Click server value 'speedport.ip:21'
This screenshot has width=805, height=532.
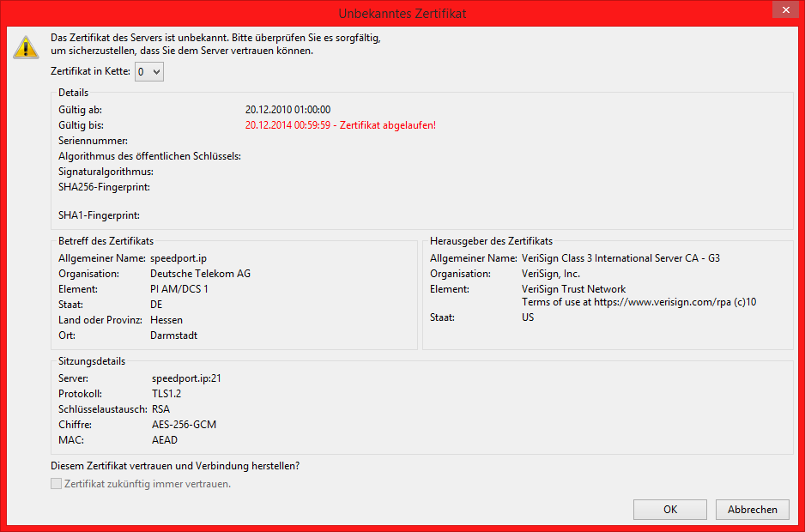[186, 378]
